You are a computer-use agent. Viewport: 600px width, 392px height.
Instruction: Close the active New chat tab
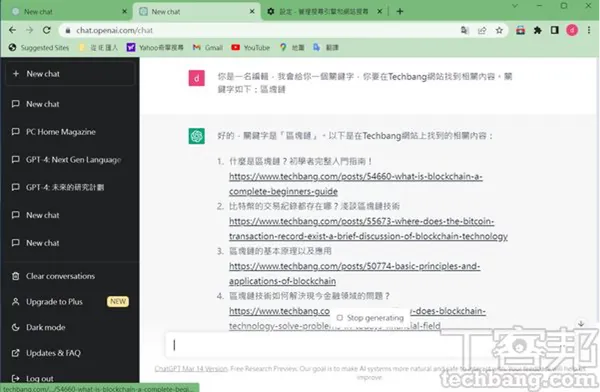coord(252,11)
